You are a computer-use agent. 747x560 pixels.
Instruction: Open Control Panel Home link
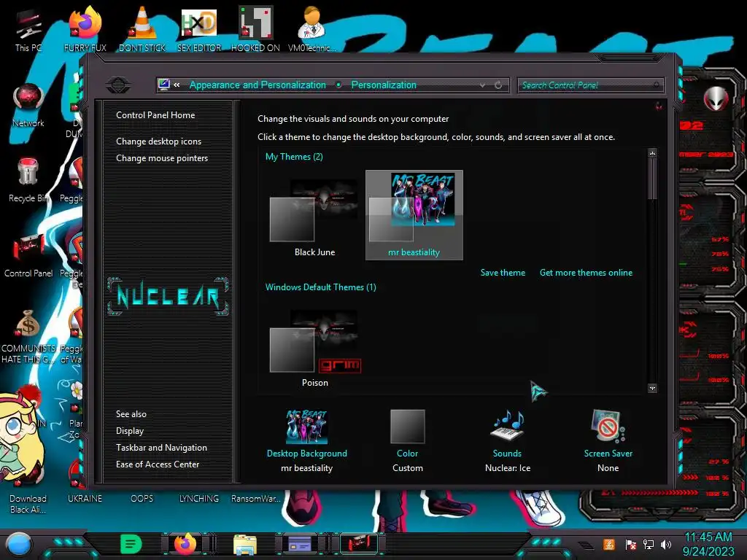click(x=155, y=114)
